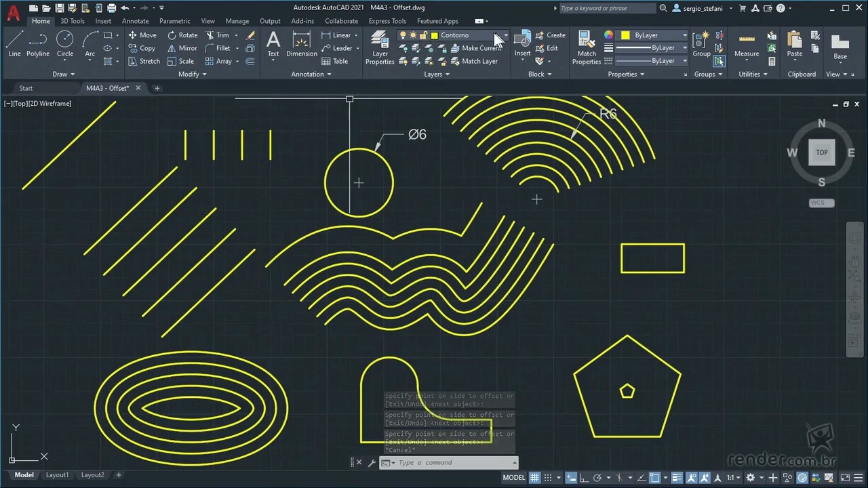Image resolution: width=868 pixels, height=488 pixels.
Task: Click the Linear dimension button
Action: click(338, 35)
